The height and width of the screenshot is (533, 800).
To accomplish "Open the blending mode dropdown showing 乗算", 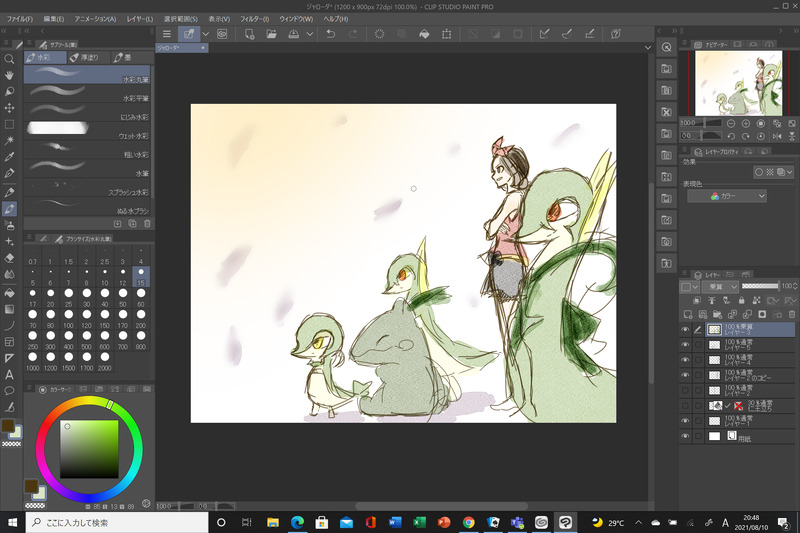I will [720, 287].
